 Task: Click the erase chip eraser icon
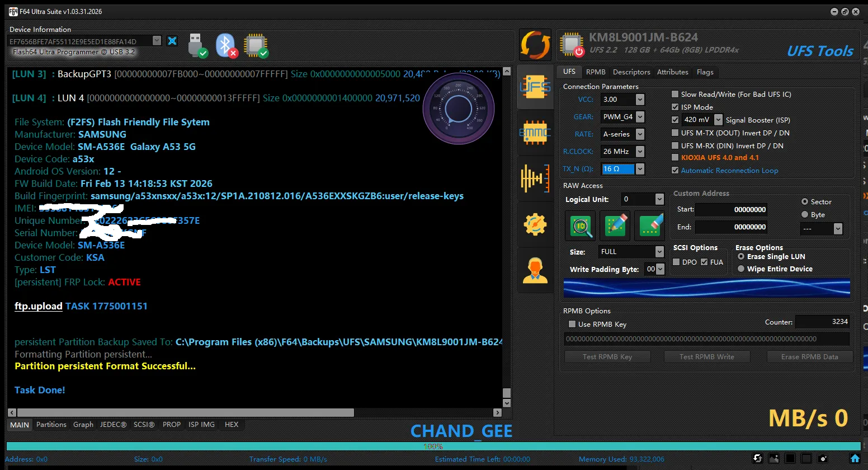(x=650, y=225)
